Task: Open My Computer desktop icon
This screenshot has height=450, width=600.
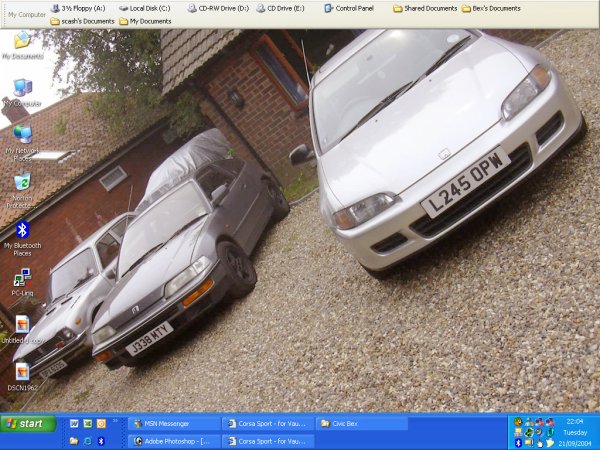Action: [x=22, y=90]
